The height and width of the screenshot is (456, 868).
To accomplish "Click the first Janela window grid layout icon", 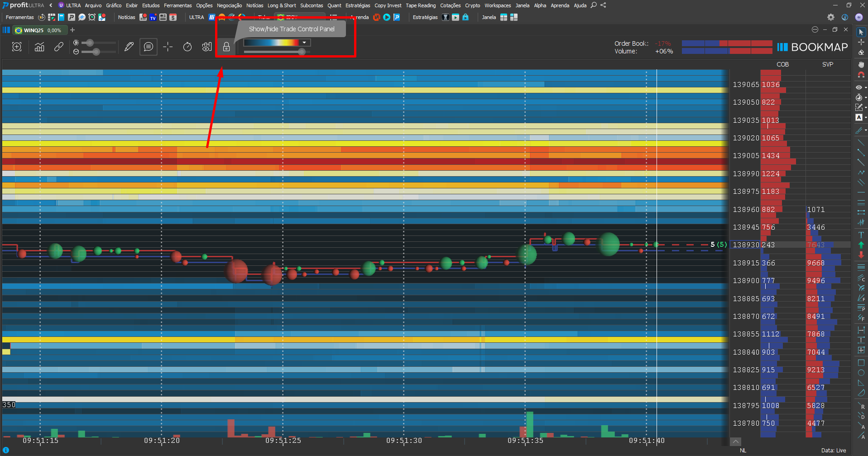I will 504,17.
